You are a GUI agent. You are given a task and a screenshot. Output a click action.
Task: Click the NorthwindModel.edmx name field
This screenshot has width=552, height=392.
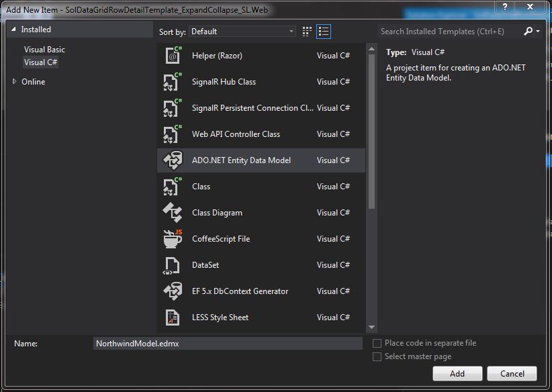point(228,343)
